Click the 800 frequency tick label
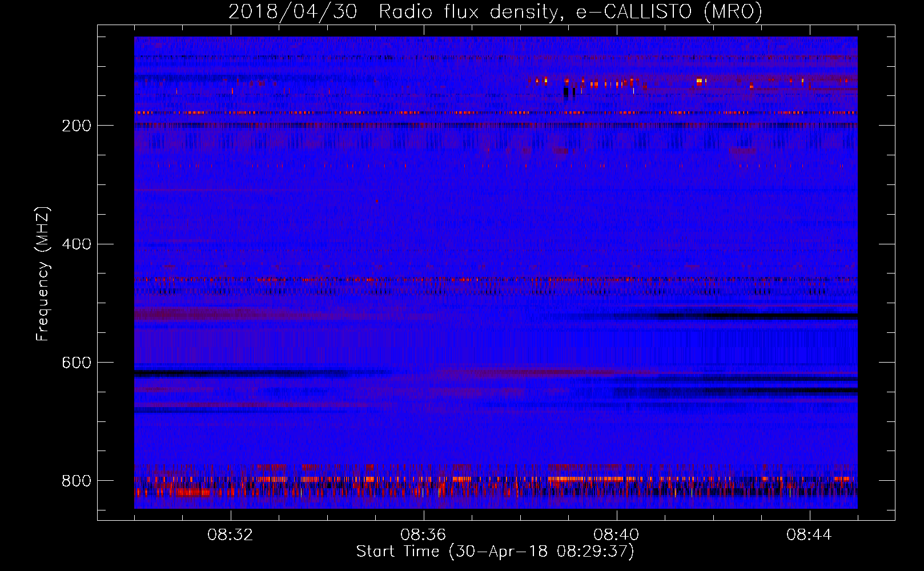Viewport: 924px width, 571px height. coord(77,481)
